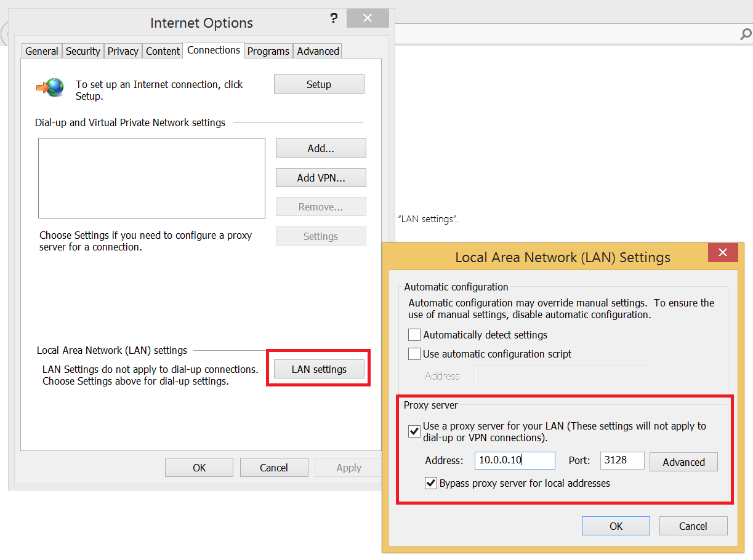Open Advanced proxy settings

[x=683, y=462]
